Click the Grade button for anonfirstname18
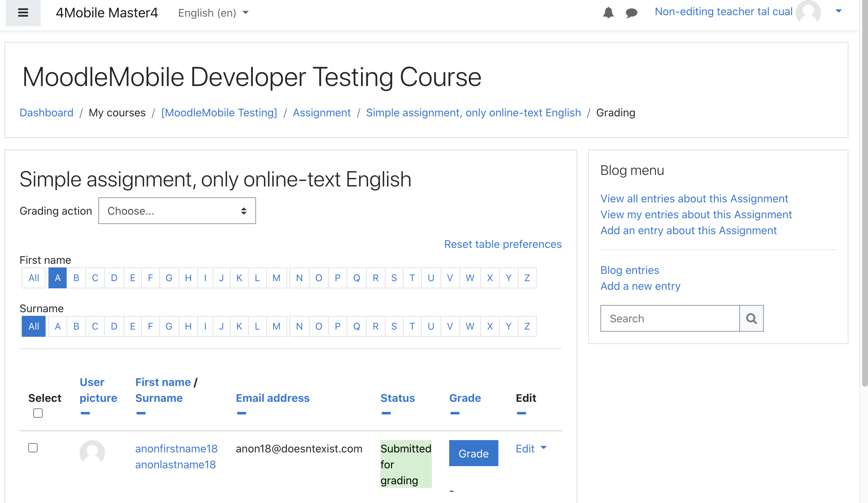Viewport: 868px width, 503px height. 474,453
